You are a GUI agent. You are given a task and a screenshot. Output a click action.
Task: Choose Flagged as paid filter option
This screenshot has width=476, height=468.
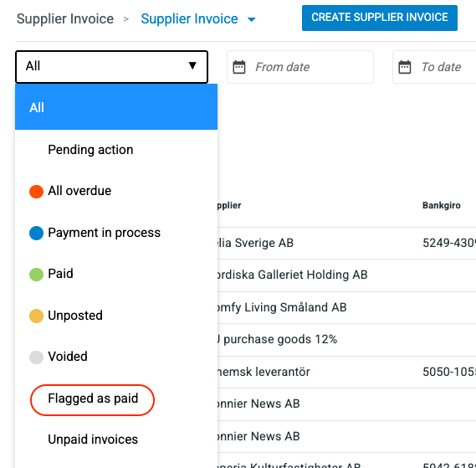[93, 399]
